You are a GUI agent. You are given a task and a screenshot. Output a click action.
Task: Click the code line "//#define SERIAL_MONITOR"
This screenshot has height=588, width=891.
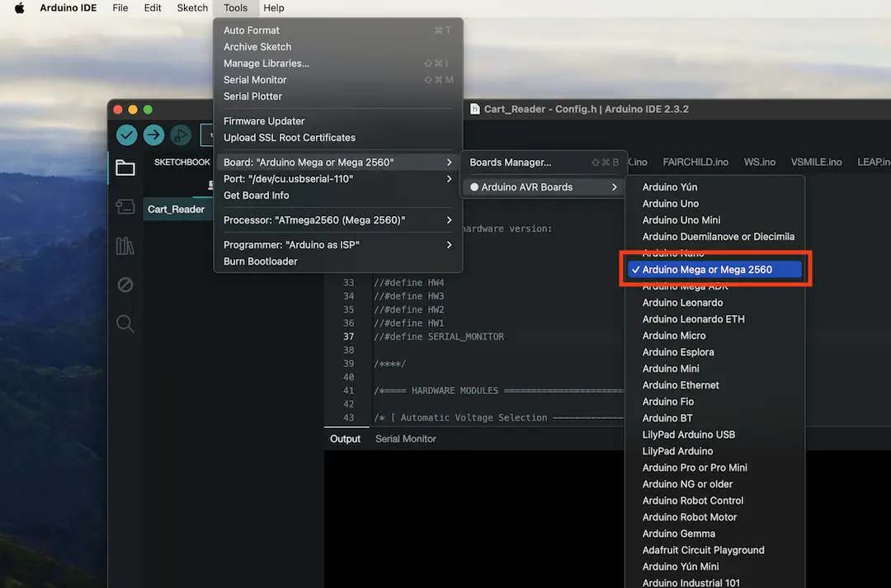(438, 337)
